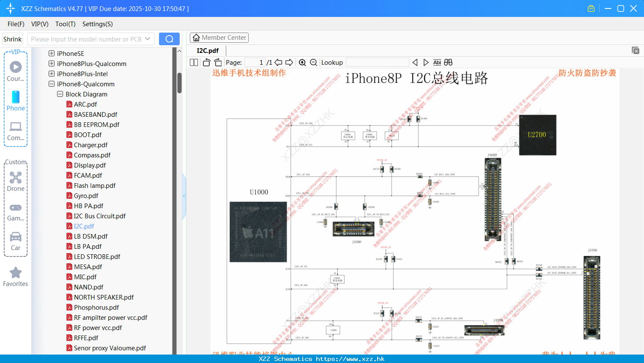Image resolution: width=644 pixels, height=363 pixels.
Task: Go to previous page arrow
Action: 278,62
